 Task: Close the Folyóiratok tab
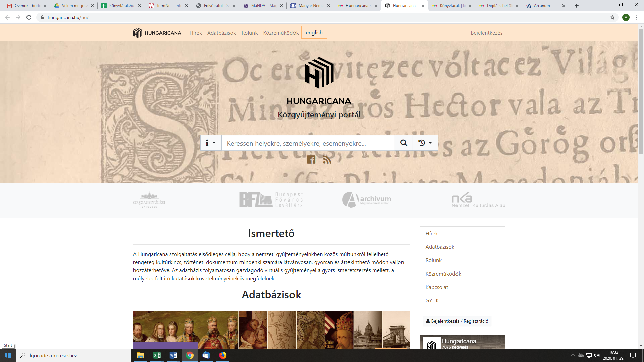pyautogui.click(x=234, y=6)
